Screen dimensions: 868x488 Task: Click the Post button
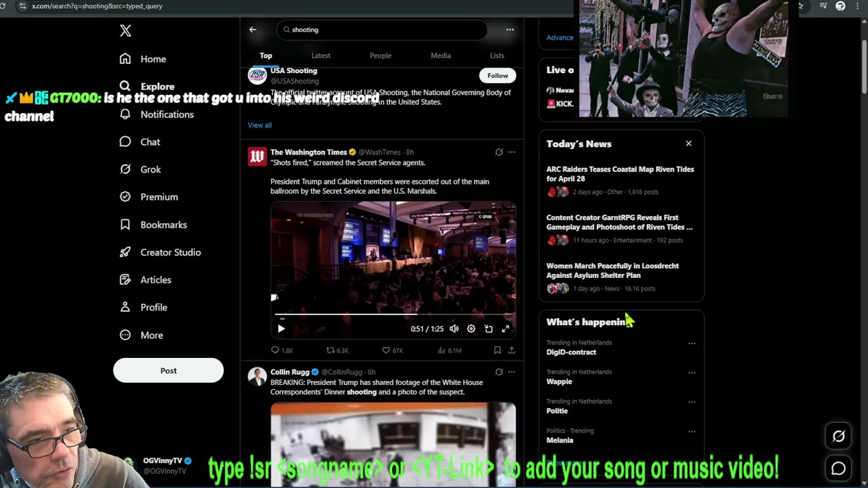pyautogui.click(x=168, y=370)
